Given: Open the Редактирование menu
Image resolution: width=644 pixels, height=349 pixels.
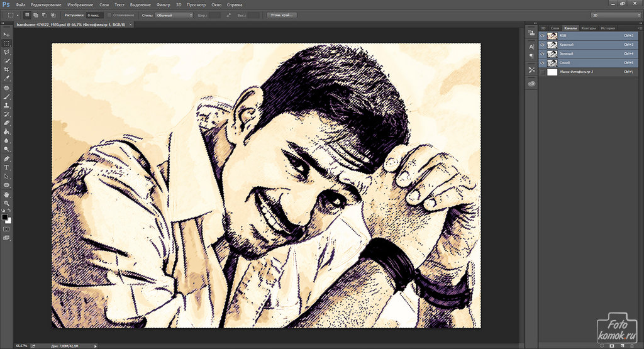Looking at the screenshot, I should 46,5.
